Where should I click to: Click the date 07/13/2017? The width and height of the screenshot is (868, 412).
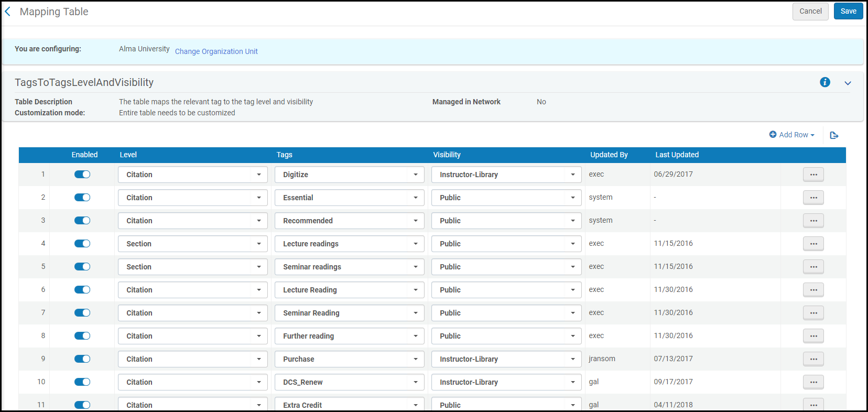(x=673, y=359)
